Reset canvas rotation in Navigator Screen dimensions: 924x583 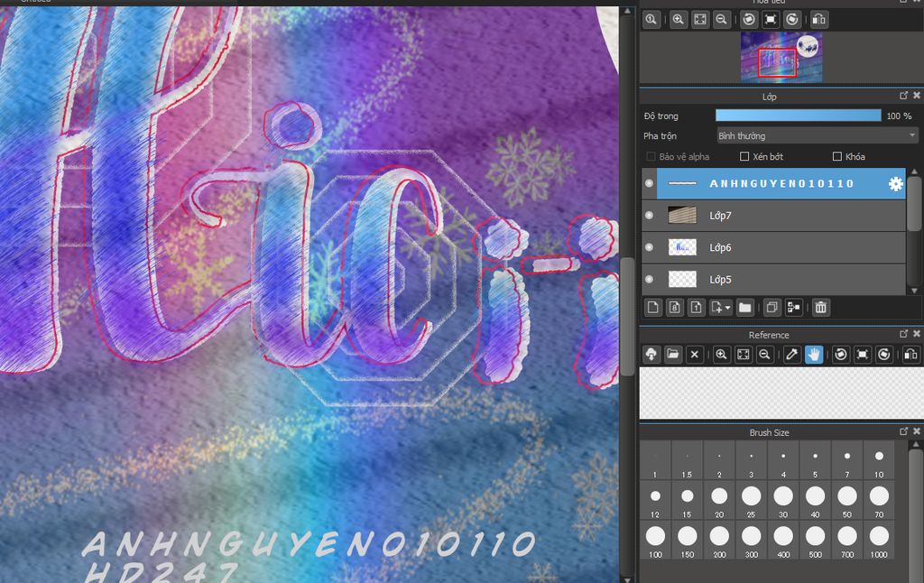[771, 20]
